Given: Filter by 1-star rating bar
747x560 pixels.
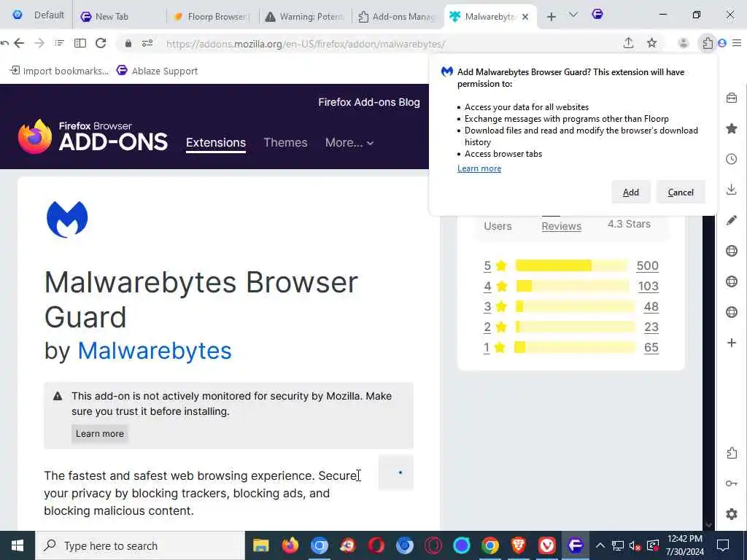Looking at the screenshot, I should [x=575, y=348].
